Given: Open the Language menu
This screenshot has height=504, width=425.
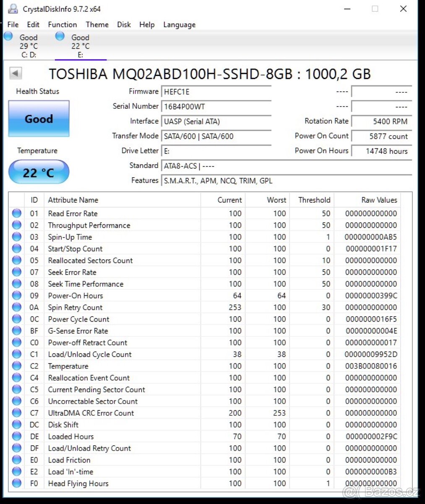Looking at the screenshot, I should [x=180, y=25].
